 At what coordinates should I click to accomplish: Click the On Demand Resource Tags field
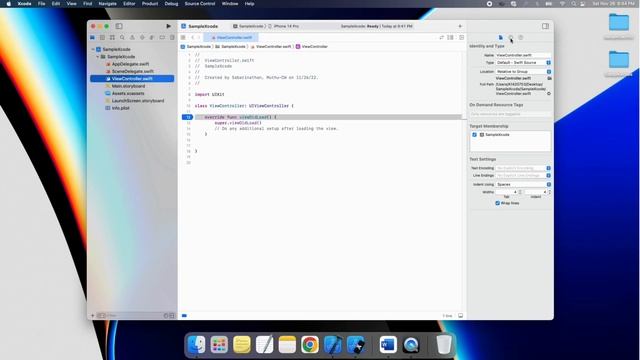pos(510,114)
